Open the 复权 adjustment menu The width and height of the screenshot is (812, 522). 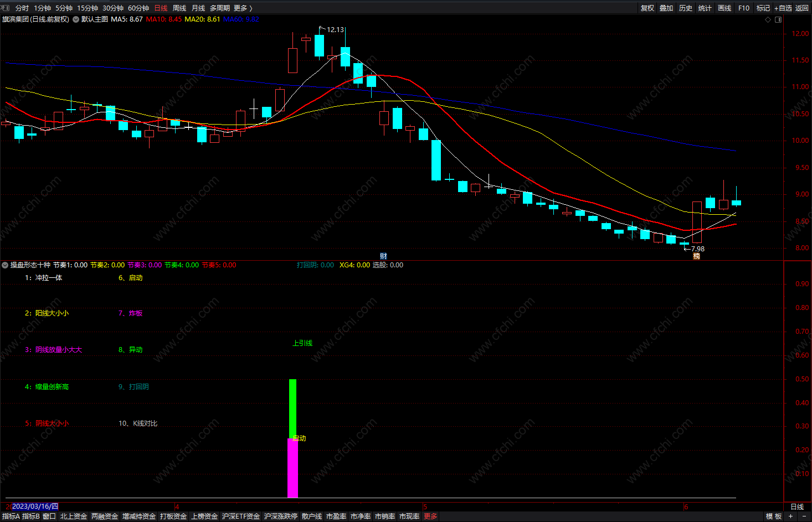(647, 8)
